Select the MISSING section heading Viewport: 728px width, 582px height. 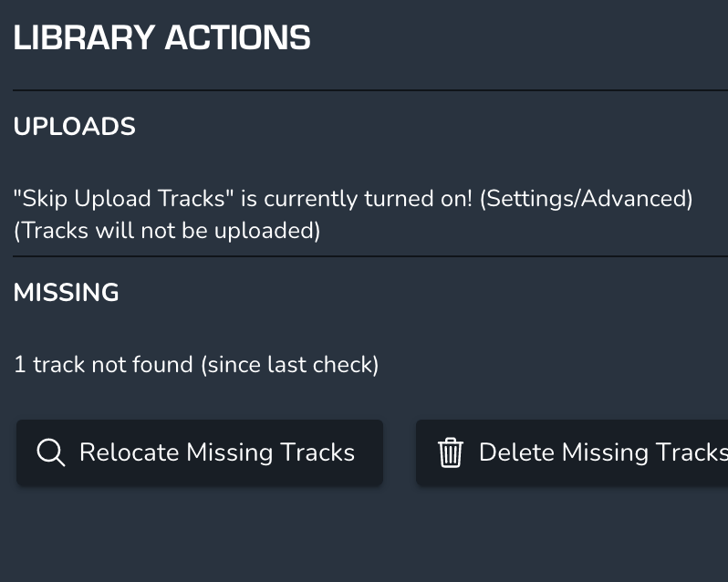click(x=67, y=293)
